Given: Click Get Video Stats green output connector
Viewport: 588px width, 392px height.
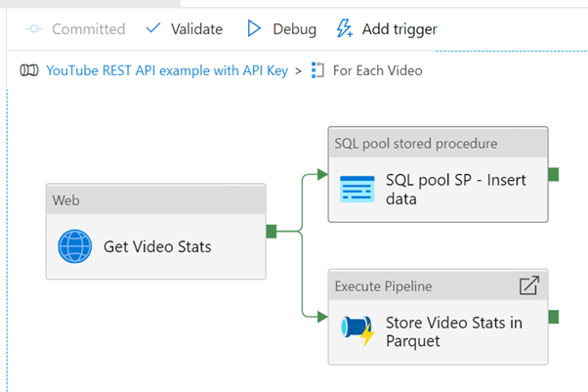Looking at the screenshot, I should (272, 231).
